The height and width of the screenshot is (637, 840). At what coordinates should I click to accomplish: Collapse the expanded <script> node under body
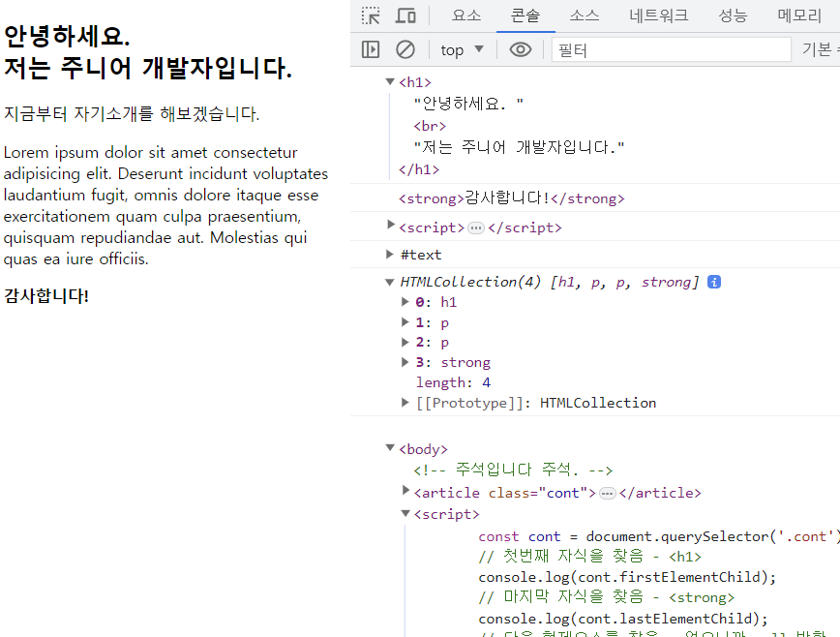(405, 513)
